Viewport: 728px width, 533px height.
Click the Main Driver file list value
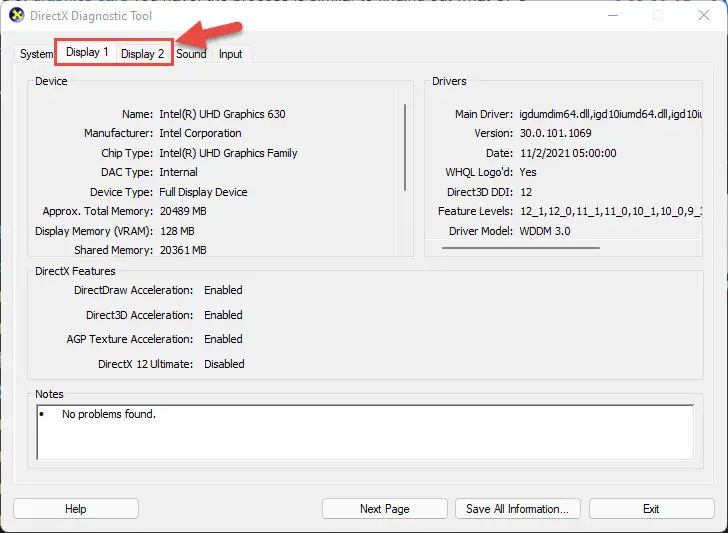pyautogui.click(x=611, y=114)
